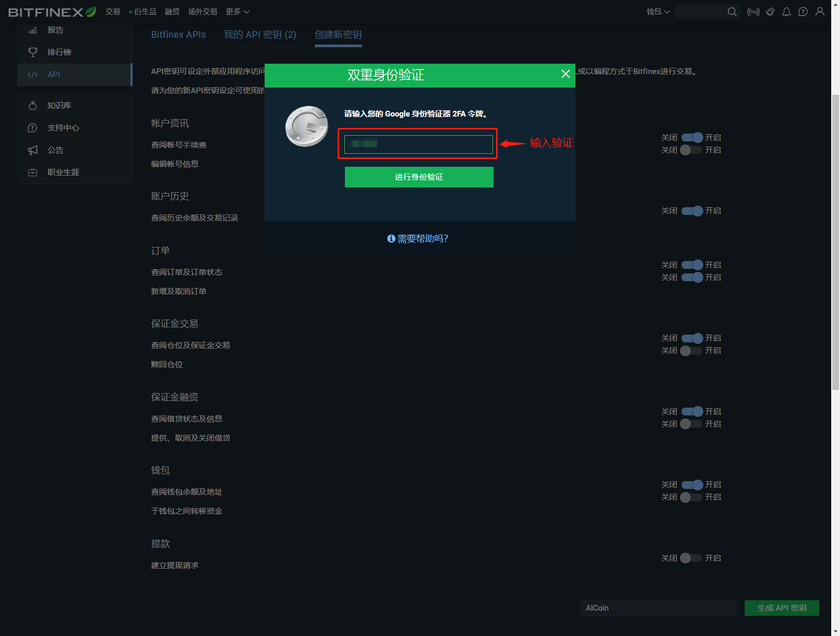Toggle 建立提现请求 switch
840x636 pixels.
point(691,558)
